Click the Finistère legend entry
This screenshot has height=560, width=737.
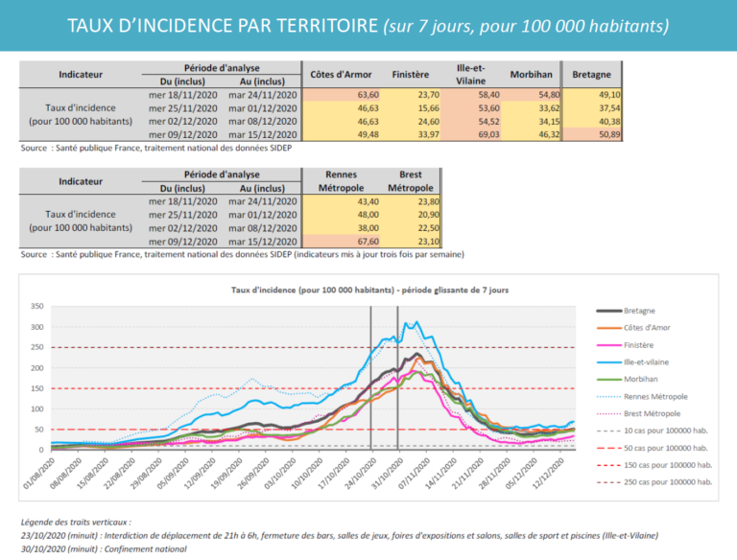click(x=625, y=345)
